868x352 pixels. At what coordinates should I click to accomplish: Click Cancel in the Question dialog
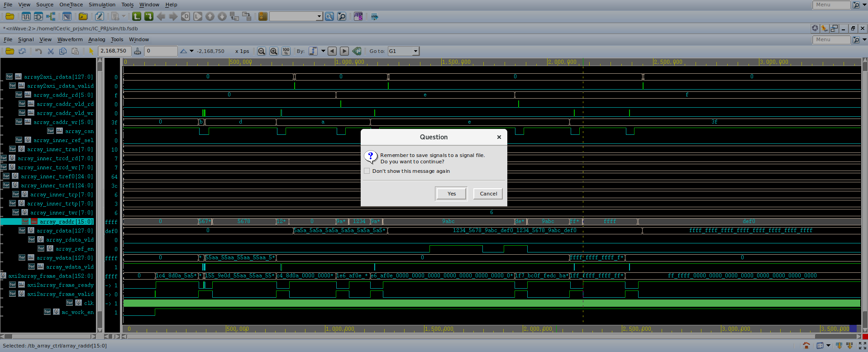[x=488, y=194]
